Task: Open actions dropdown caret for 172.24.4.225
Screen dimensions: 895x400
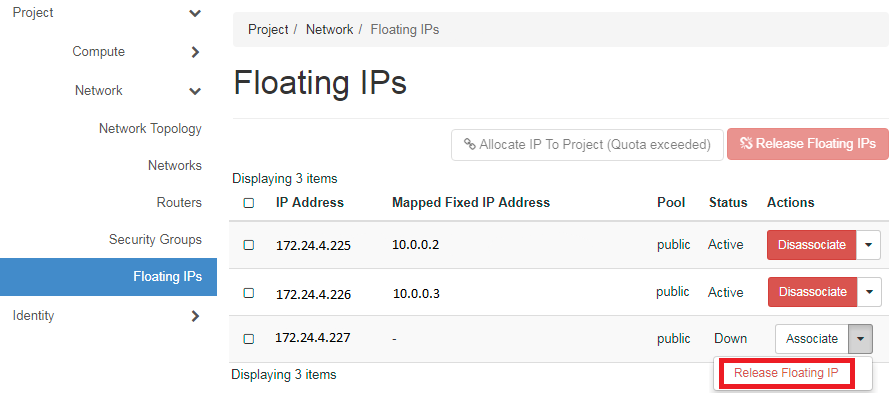Action: click(x=869, y=245)
